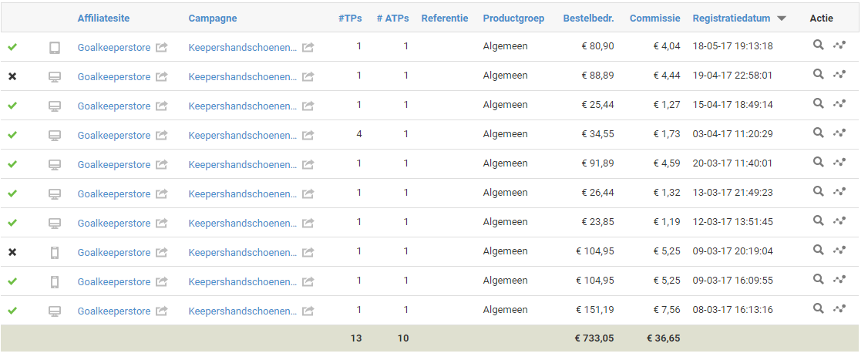Click rejected cross status of € 88,89 row

pos(12,76)
